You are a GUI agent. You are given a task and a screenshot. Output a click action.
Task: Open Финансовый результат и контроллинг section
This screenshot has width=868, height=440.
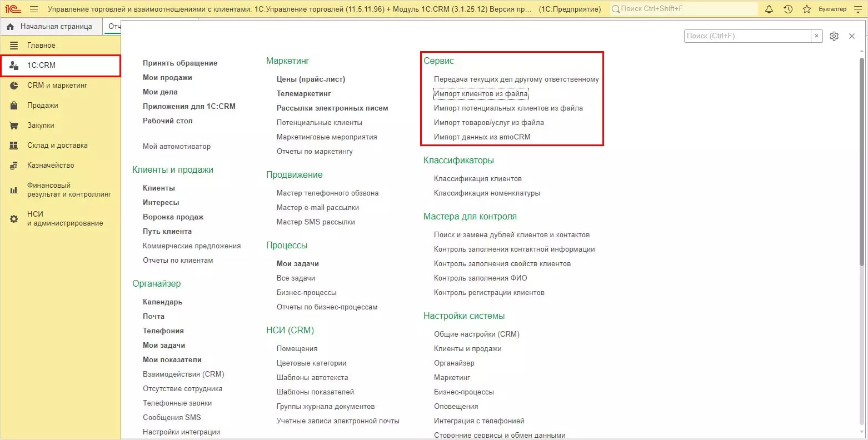(60, 190)
